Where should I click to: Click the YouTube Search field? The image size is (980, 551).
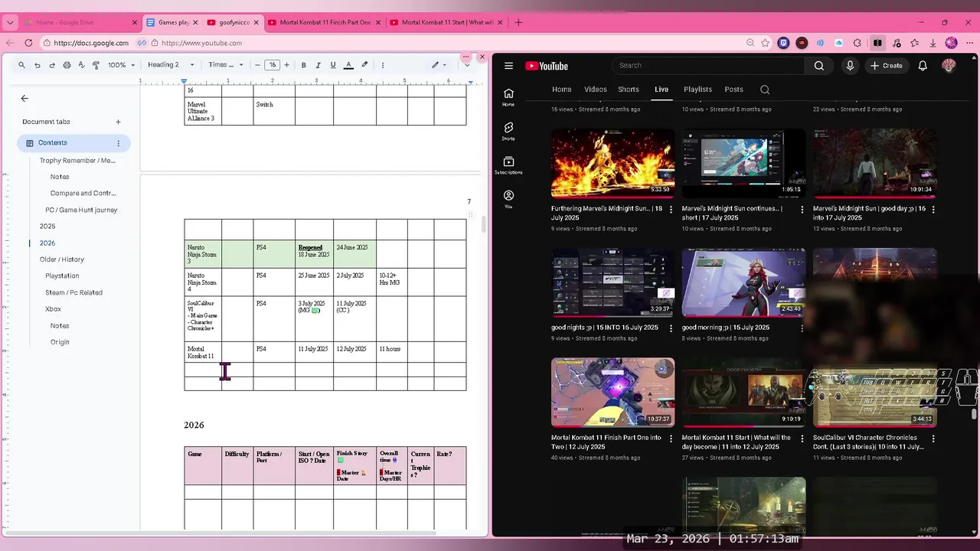point(708,66)
